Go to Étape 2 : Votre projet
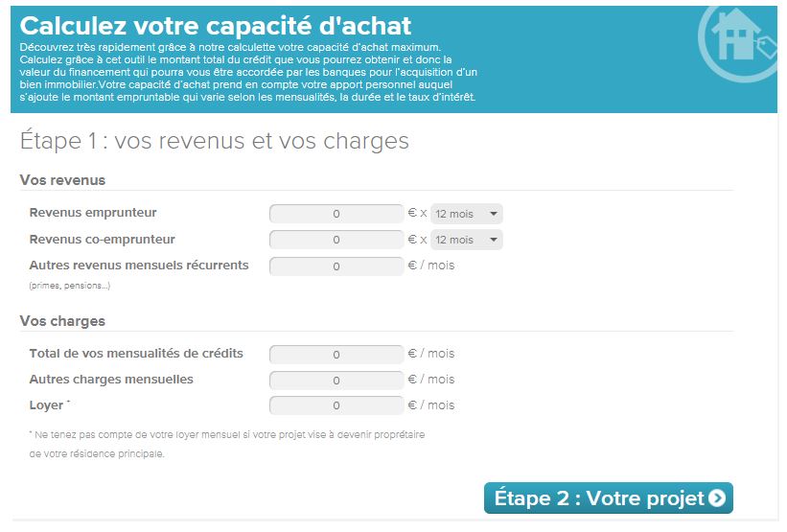The width and height of the screenshot is (787, 532). (609, 497)
